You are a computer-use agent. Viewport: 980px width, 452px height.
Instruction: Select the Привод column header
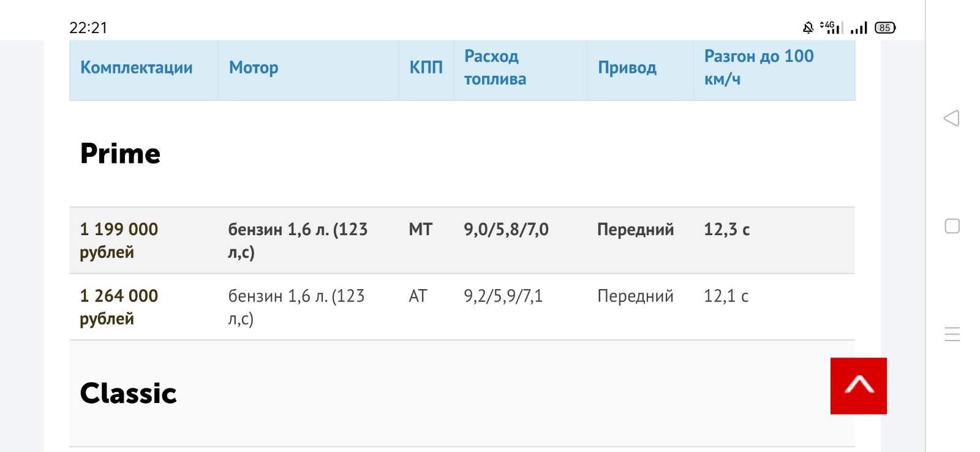pyautogui.click(x=627, y=67)
